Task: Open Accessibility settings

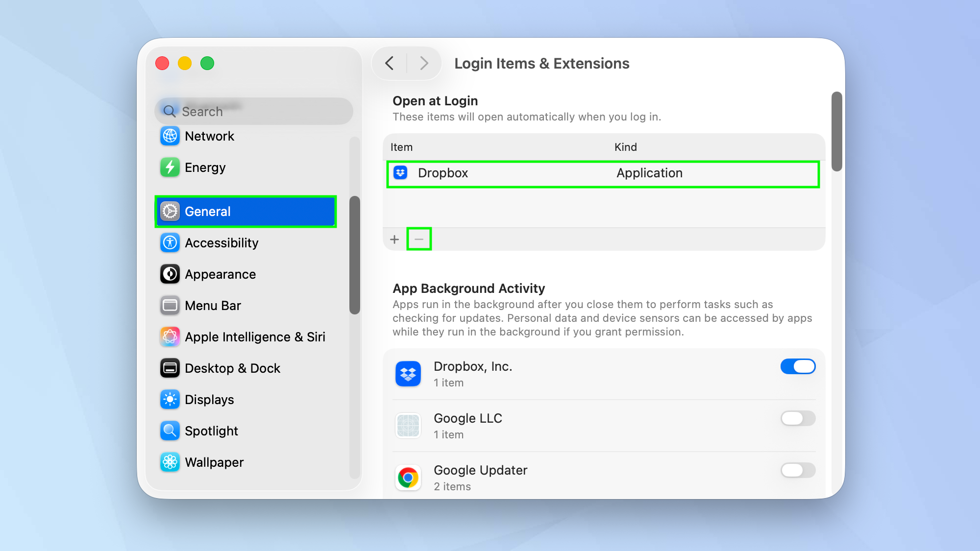Action: [221, 242]
